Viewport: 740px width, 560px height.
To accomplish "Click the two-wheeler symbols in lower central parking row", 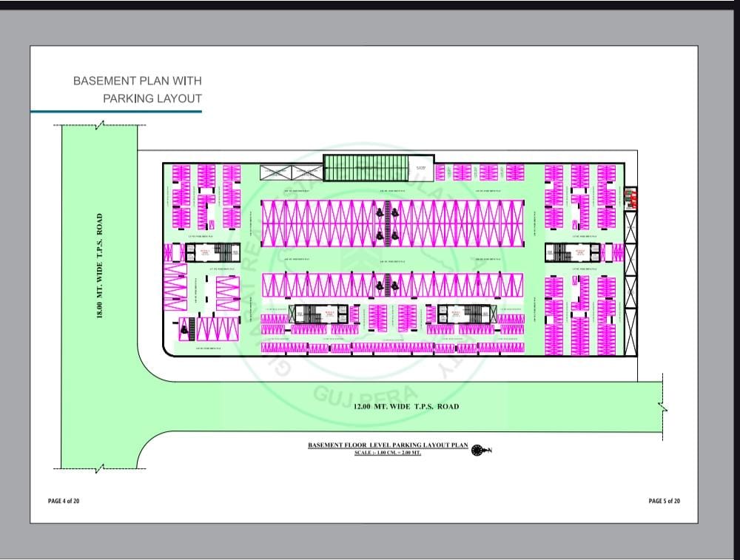I will point(386,283).
